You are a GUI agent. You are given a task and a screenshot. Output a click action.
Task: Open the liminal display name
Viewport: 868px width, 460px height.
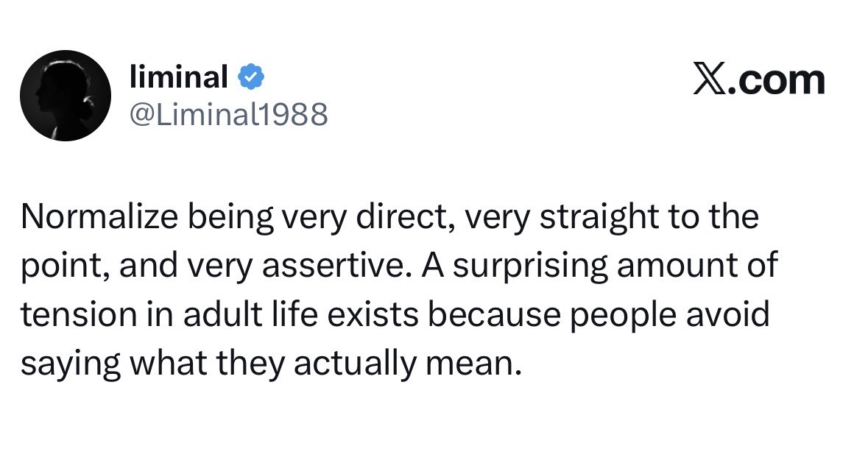[x=179, y=76]
